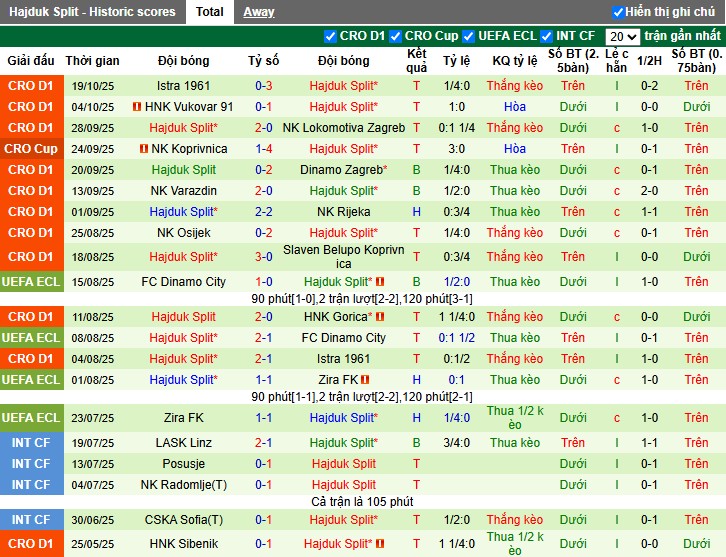Click red card icon beside NK Koprivnica
726x557 pixels.
[144, 149]
